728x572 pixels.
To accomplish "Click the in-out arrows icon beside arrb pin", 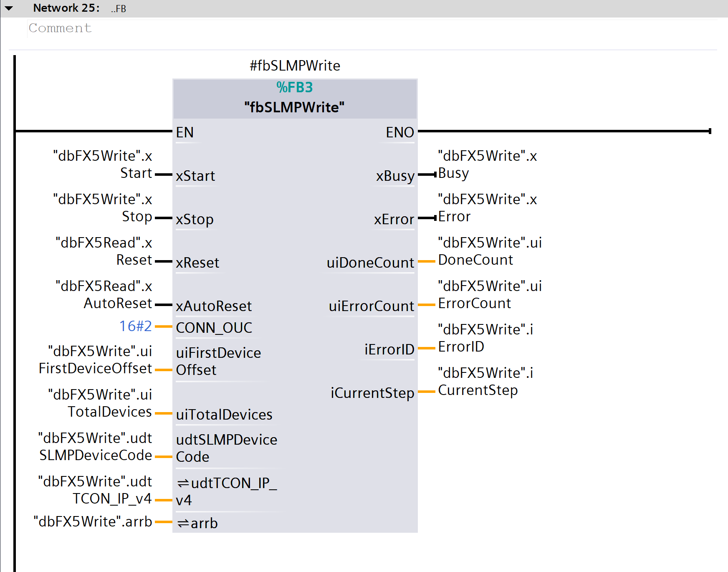I will [x=183, y=524].
